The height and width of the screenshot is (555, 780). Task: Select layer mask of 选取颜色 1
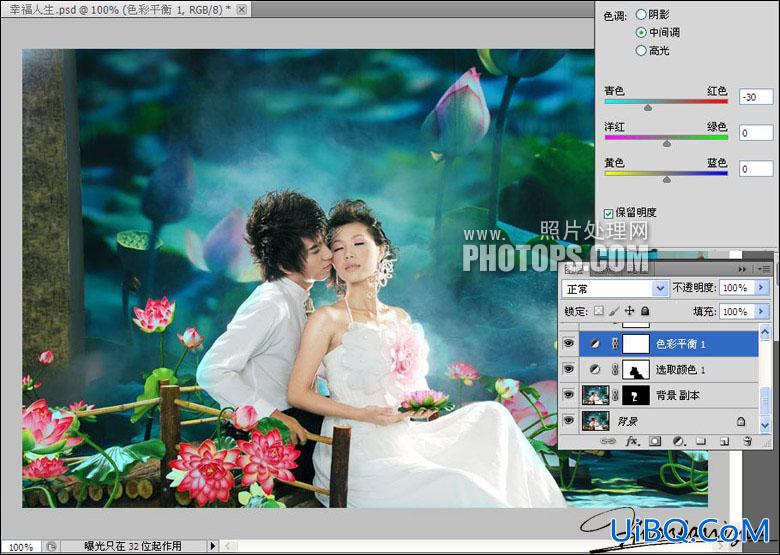pyautogui.click(x=636, y=370)
